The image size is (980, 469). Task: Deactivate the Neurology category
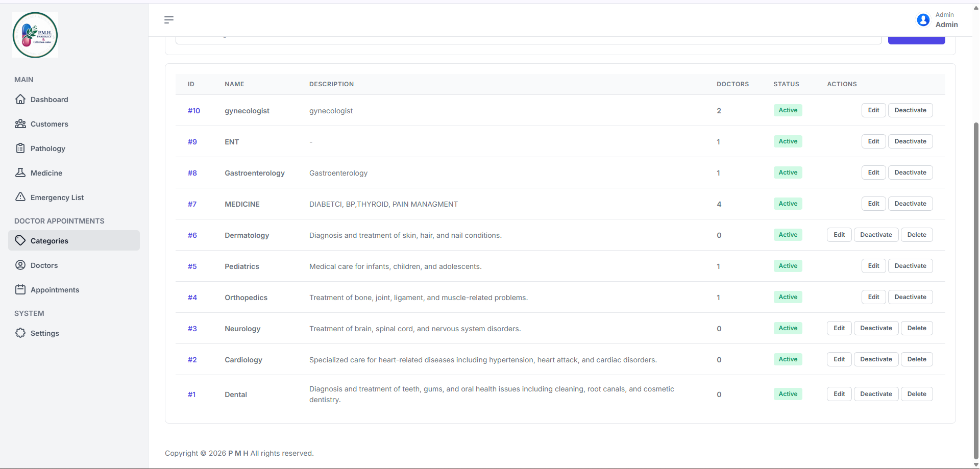point(876,328)
